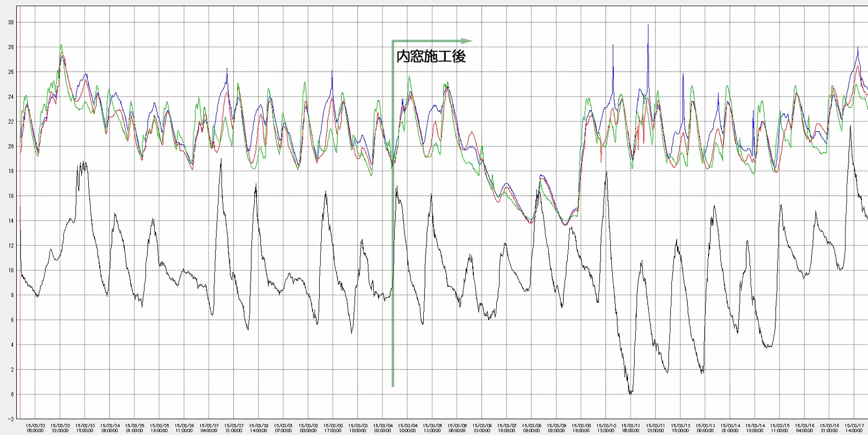The height and width of the screenshot is (435, 868).
Task: Select the 15/03/07 16:00:00 time label
Action: tap(507, 428)
